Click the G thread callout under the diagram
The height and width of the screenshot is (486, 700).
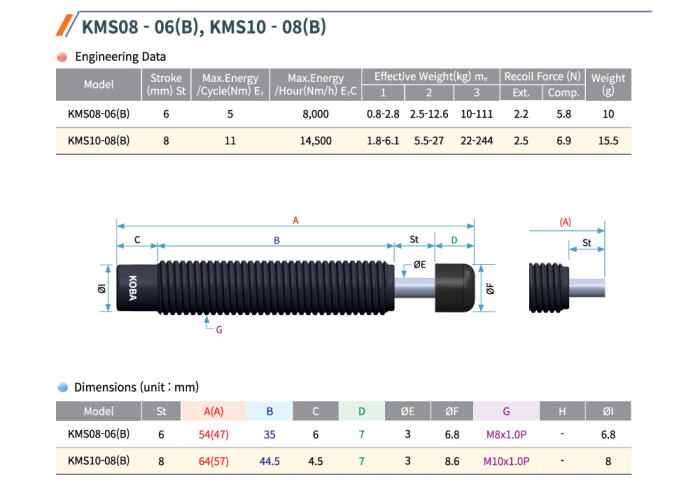(x=218, y=327)
